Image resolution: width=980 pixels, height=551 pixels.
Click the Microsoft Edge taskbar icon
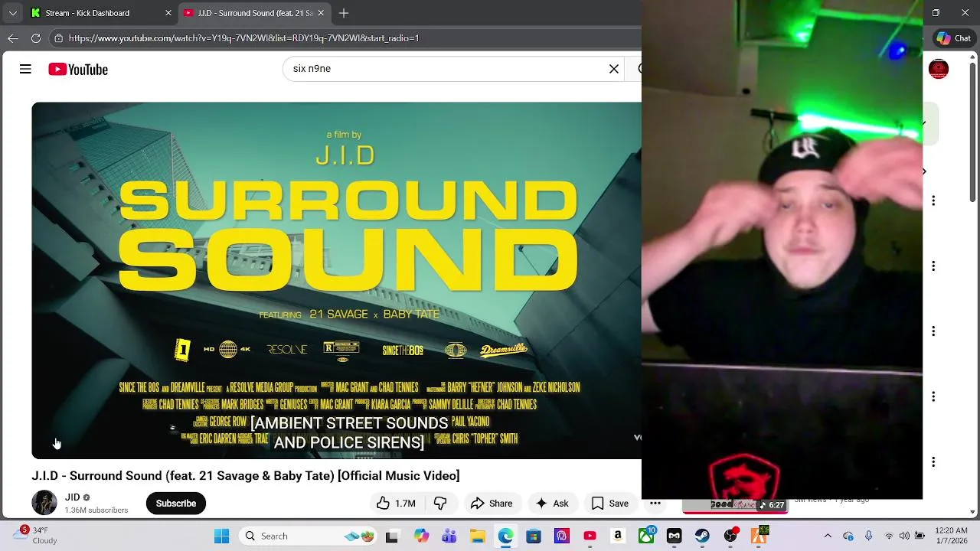505,536
